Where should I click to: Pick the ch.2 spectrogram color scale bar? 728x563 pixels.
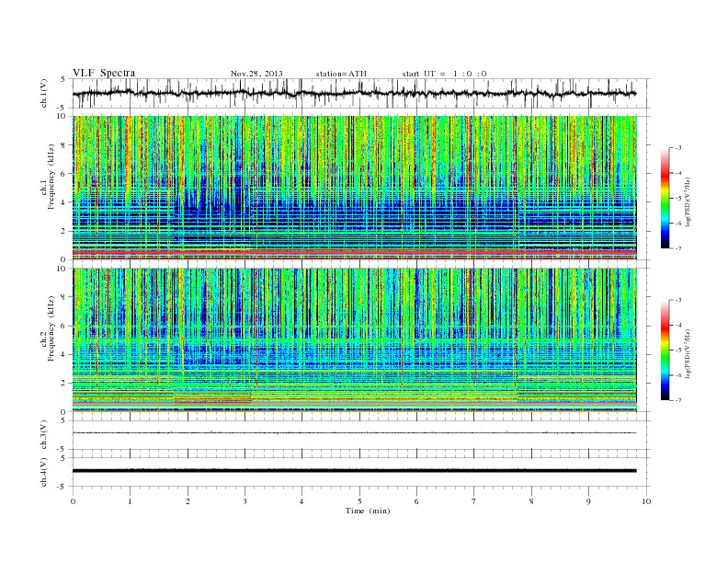tap(665, 350)
